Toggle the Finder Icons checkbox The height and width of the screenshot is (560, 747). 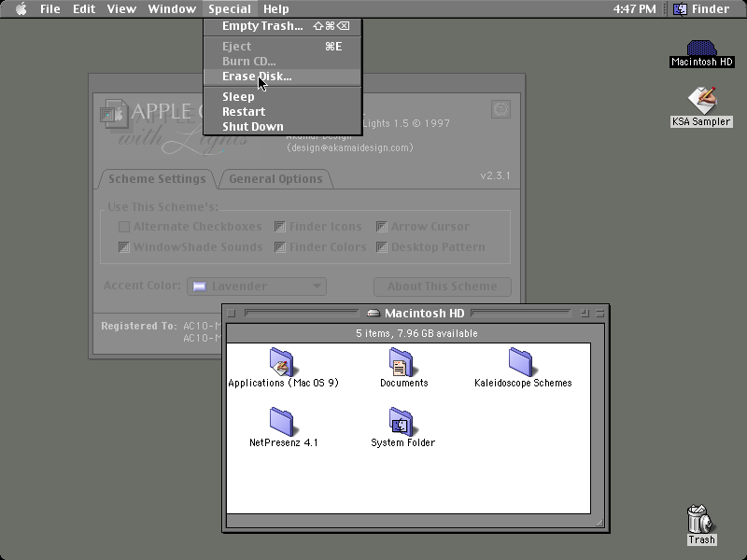click(279, 227)
